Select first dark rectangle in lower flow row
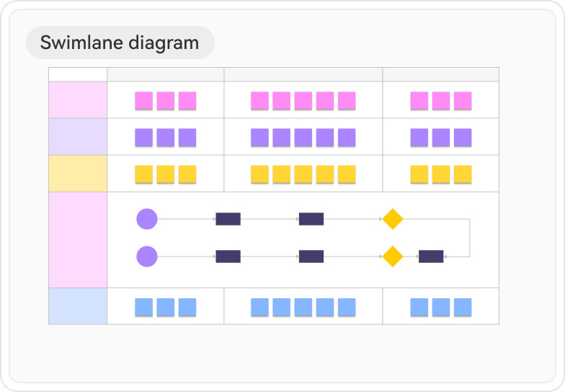The width and height of the screenshot is (565, 392). pos(228,256)
